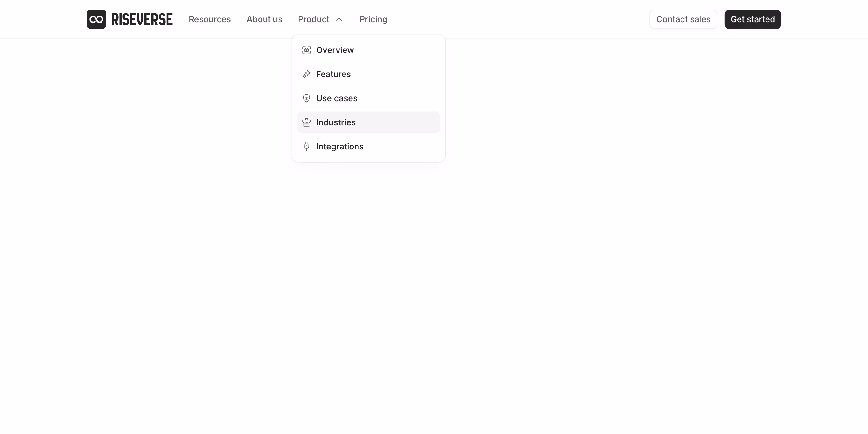Click the Industries briefcase icon
Viewport: 868px width, 434px height.
[307, 122]
